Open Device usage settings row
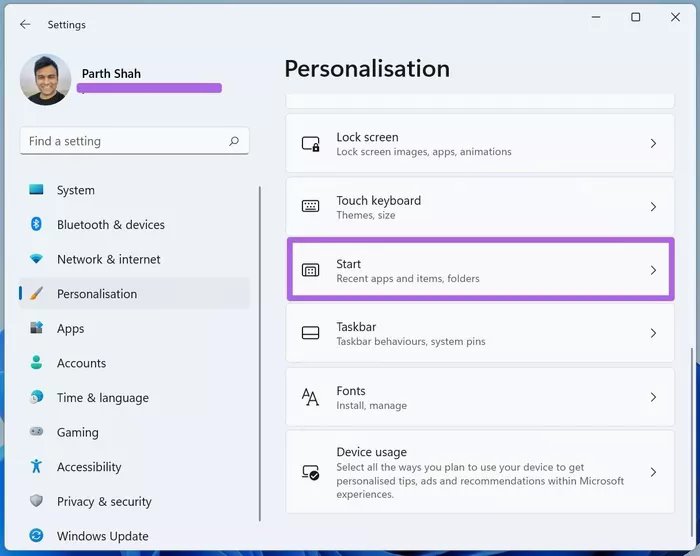This screenshot has height=556, width=700. click(480, 472)
